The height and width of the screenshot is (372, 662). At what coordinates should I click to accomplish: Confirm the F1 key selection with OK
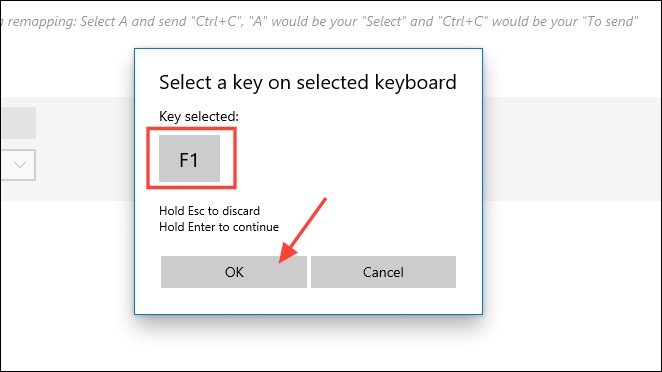click(233, 272)
